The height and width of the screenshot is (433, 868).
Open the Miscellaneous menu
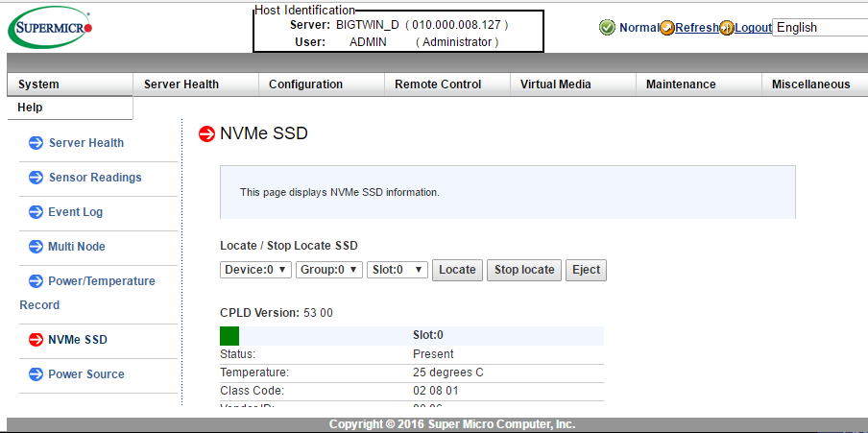pos(815,84)
